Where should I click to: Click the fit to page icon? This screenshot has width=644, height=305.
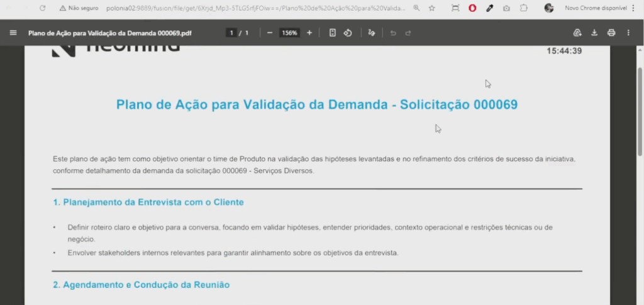(x=333, y=33)
